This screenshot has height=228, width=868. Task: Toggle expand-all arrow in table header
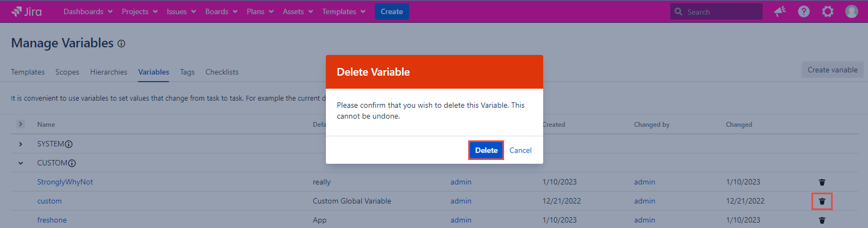click(x=21, y=124)
